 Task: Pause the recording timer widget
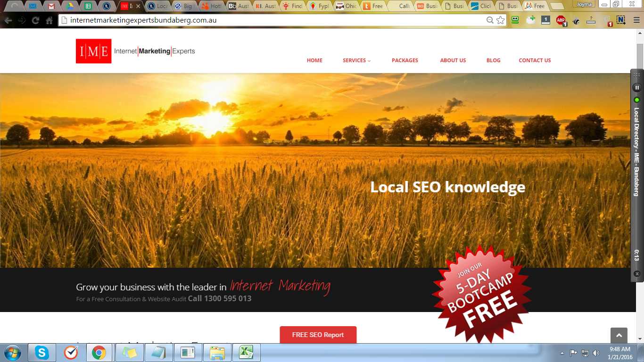pos(637,88)
